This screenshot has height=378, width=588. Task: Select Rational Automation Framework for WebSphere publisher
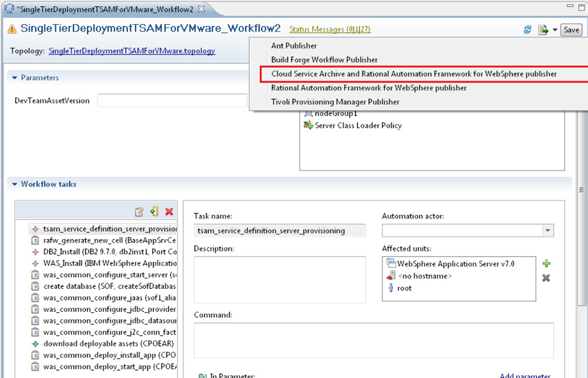(369, 88)
